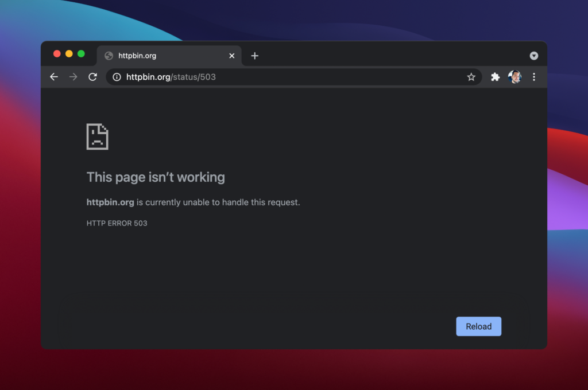Open the profile avatar menu

pyautogui.click(x=514, y=77)
